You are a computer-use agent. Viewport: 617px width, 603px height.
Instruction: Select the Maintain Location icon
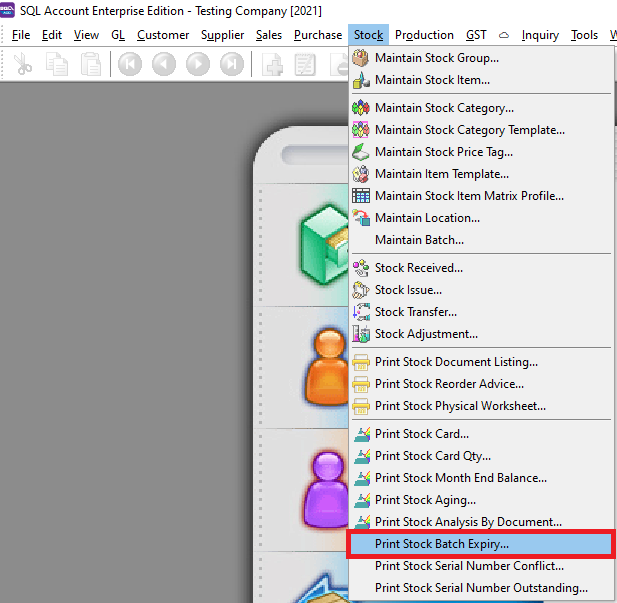pyautogui.click(x=361, y=218)
